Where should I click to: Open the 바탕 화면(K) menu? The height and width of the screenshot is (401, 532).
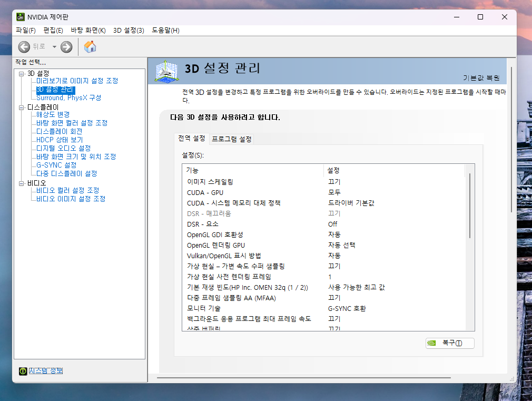coord(88,30)
